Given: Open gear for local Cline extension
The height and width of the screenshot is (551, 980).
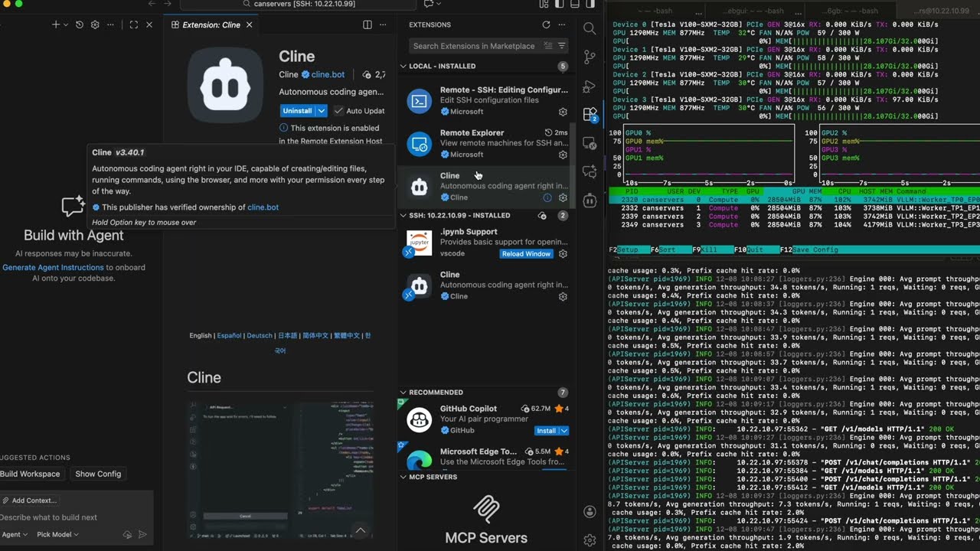Looking at the screenshot, I should click(x=563, y=197).
